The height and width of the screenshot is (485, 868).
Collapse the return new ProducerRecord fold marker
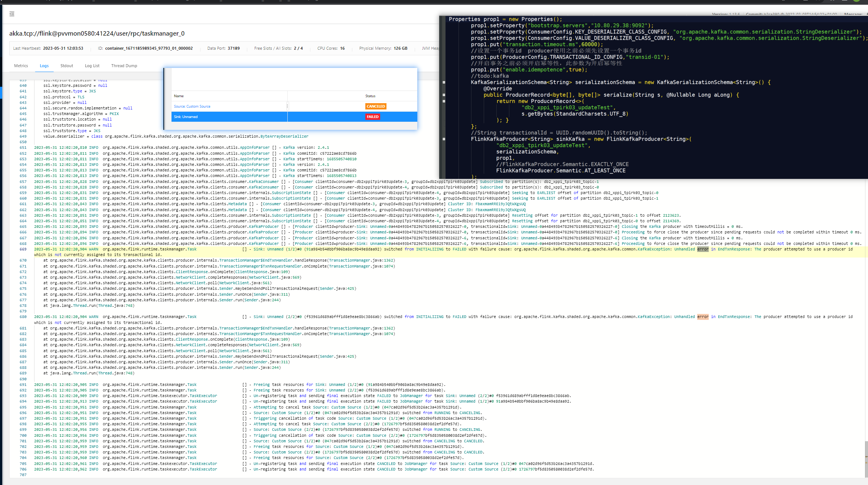pyautogui.click(x=444, y=101)
